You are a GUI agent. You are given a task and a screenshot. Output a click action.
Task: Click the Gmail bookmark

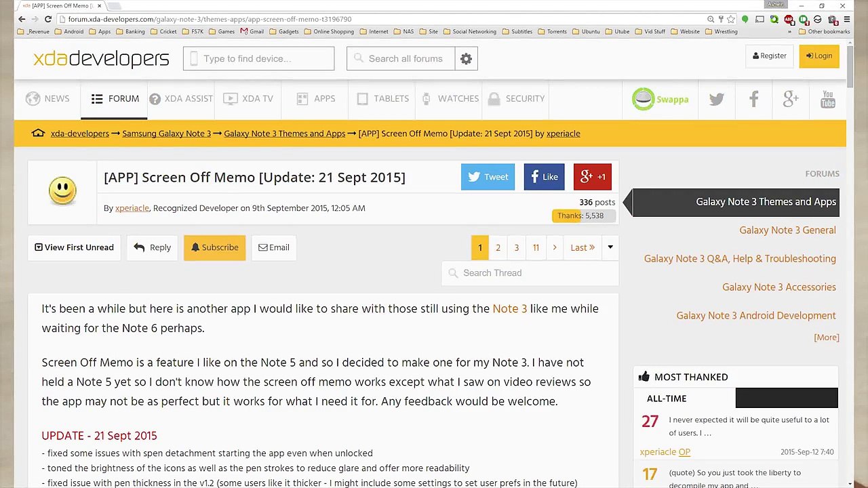252,31
